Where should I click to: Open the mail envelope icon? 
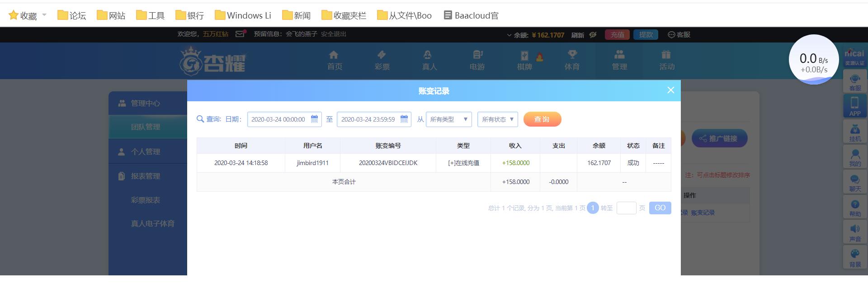[241, 34]
